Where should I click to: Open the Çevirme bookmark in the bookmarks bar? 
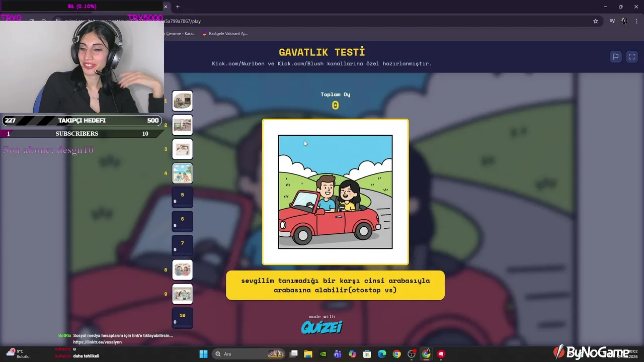click(180, 34)
